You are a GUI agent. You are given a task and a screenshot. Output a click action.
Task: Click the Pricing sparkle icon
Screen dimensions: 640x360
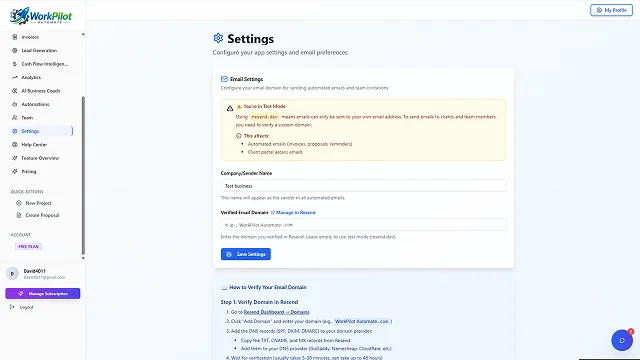(x=15, y=172)
